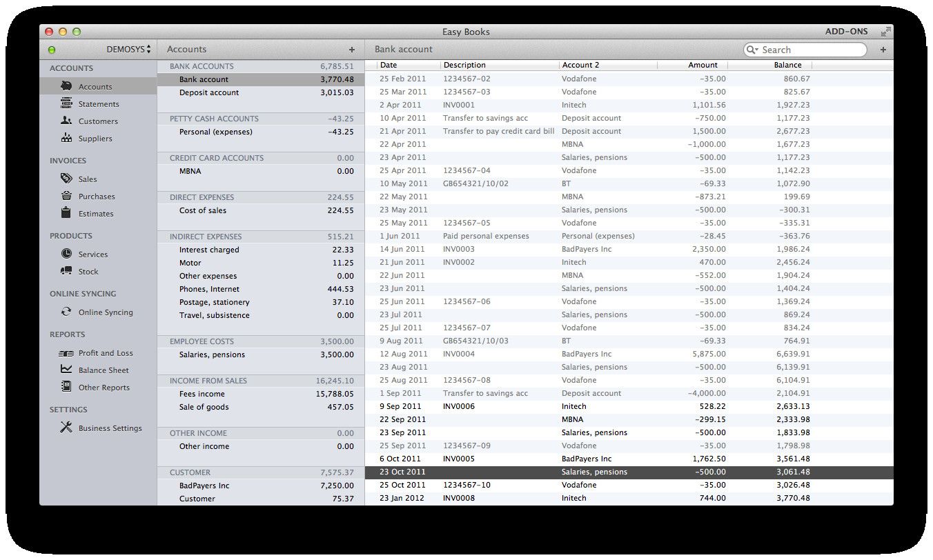The image size is (933, 560).
Task: Open the DEMOSYS company switcher
Action: pos(128,50)
